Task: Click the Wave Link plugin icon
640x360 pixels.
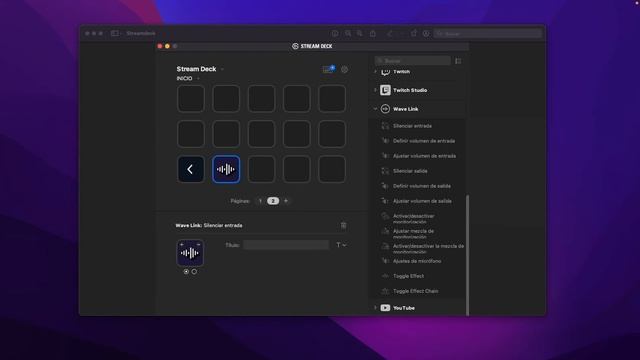Action: 385,109
